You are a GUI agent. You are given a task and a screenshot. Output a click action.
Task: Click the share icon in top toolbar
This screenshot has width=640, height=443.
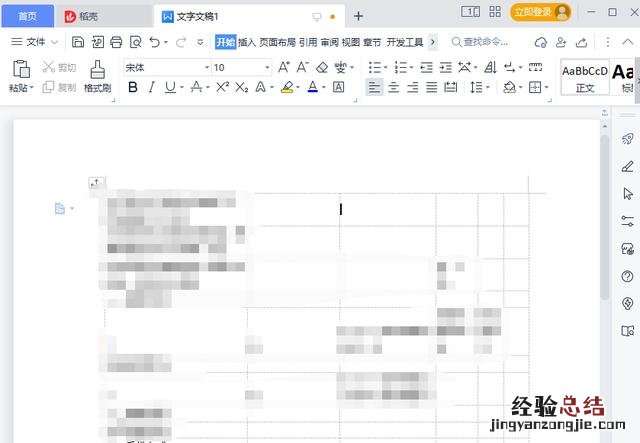click(x=581, y=42)
